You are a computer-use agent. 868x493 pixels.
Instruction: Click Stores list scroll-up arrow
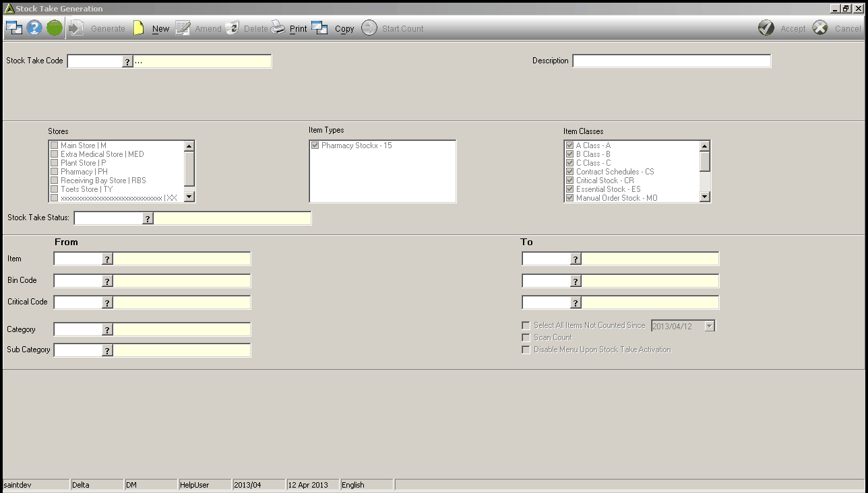click(189, 146)
